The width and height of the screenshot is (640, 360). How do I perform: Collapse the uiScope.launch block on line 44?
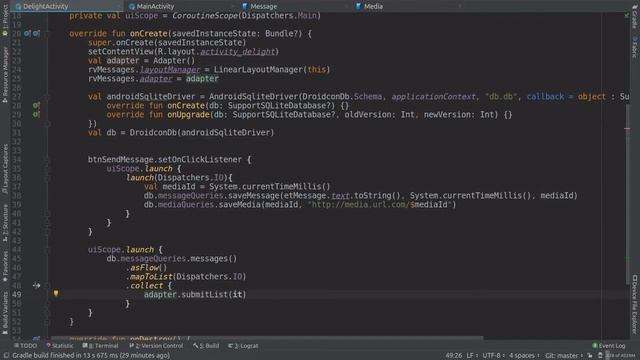[47, 250]
